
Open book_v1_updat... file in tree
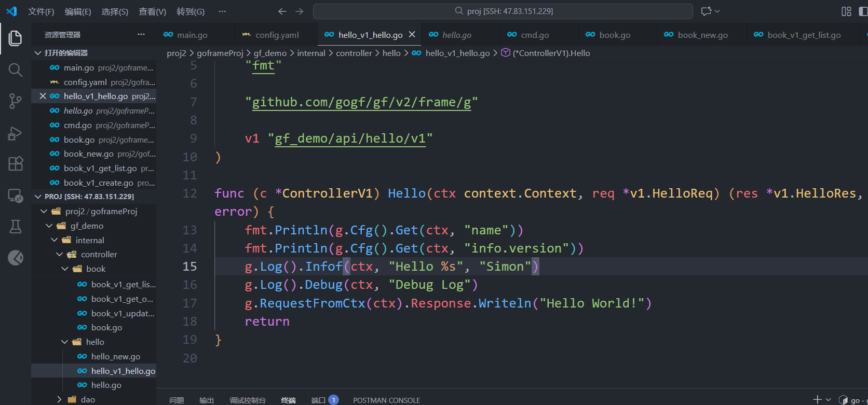(123, 313)
